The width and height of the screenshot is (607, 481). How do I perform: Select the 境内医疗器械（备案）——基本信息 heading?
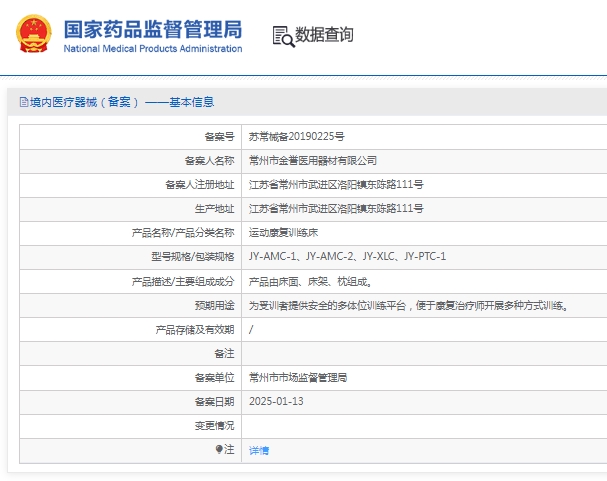(x=122, y=102)
